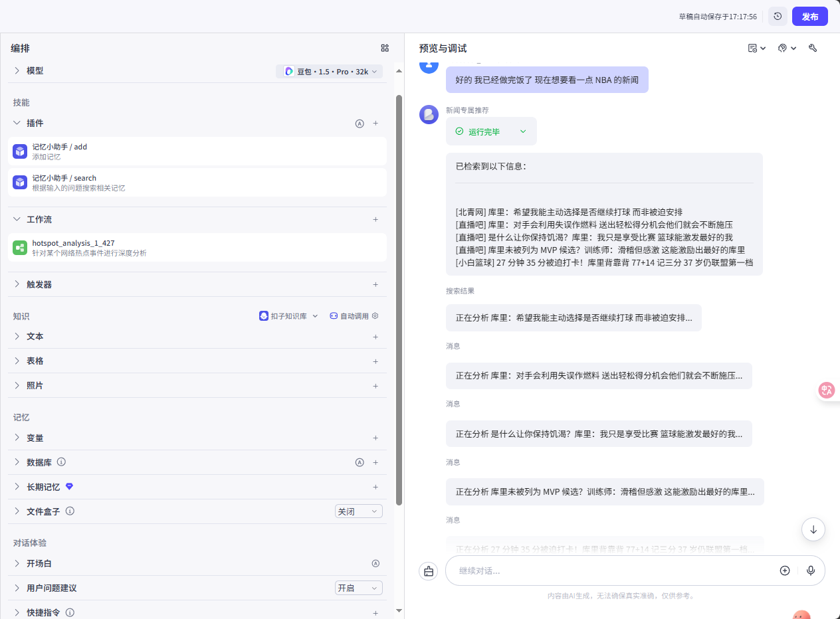Image resolution: width=840 pixels, height=619 pixels.
Task: Click the info icon next to 文件盒子
Action: pyautogui.click(x=70, y=511)
